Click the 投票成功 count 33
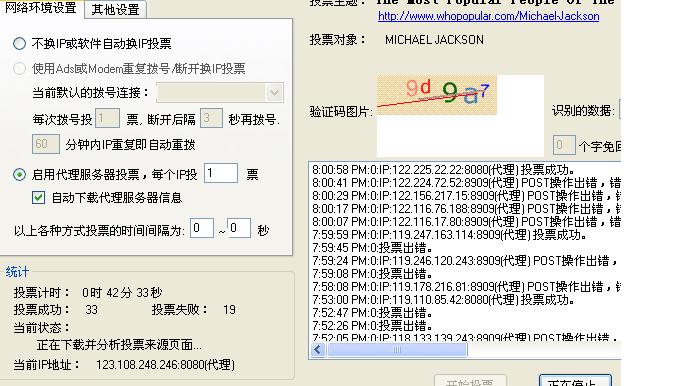The width and height of the screenshot is (683, 386). click(91, 310)
